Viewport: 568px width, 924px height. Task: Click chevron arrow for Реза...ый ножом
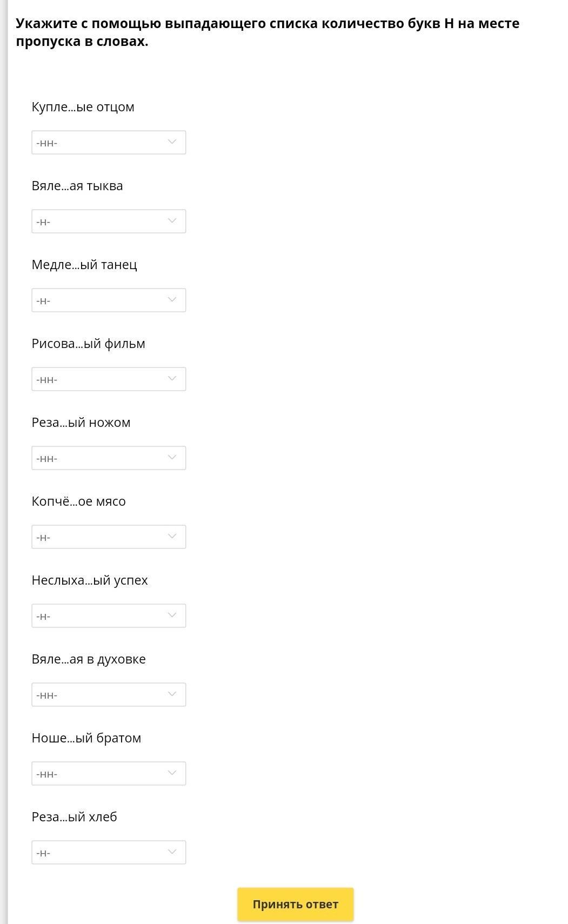point(172,458)
